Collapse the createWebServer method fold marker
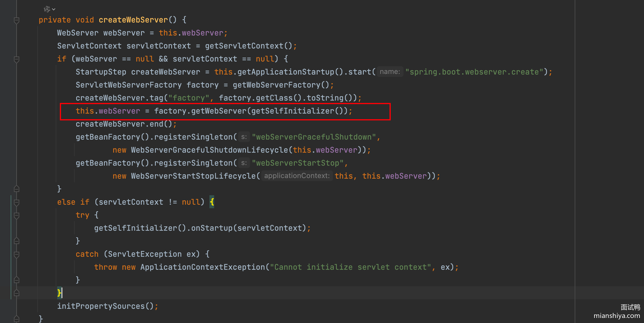This screenshot has width=644, height=323. click(x=17, y=20)
